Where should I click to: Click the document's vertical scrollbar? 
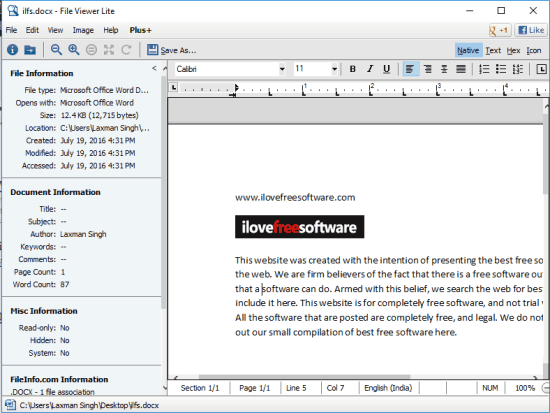point(545,153)
